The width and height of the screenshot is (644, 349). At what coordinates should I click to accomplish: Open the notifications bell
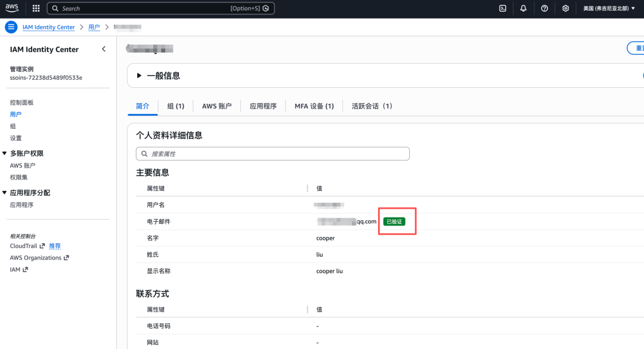[x=524, y=8]
